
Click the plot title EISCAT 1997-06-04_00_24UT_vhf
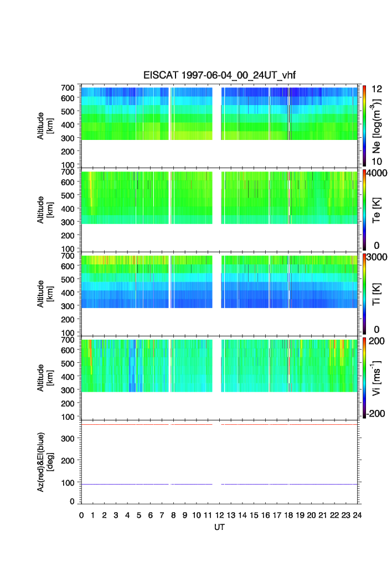pos(219,75)
